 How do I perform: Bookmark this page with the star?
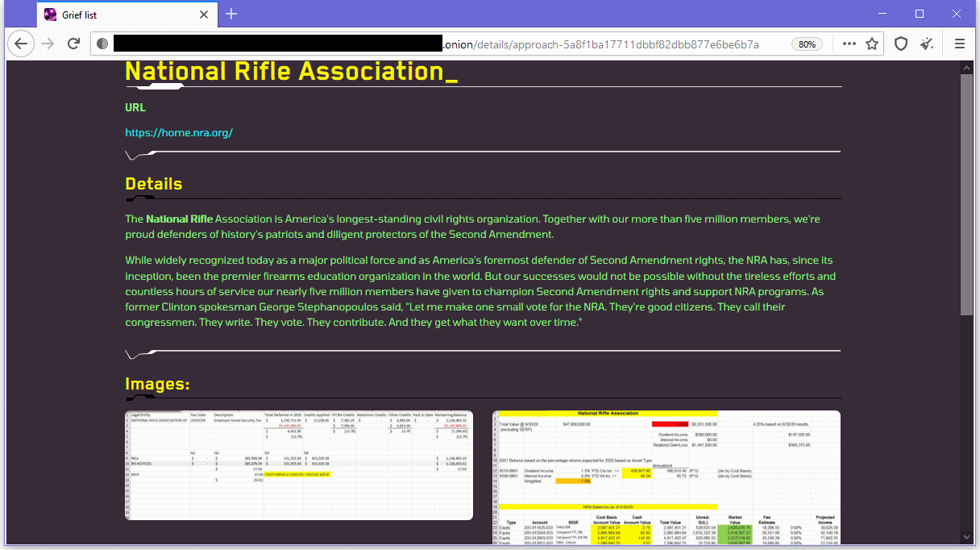click(x=872, y=44)
